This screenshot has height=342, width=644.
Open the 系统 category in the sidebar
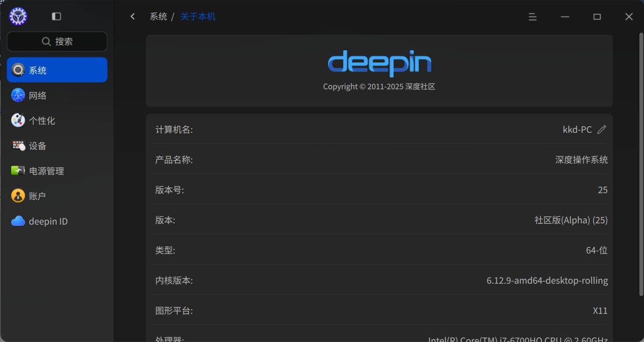click(57, 70)
